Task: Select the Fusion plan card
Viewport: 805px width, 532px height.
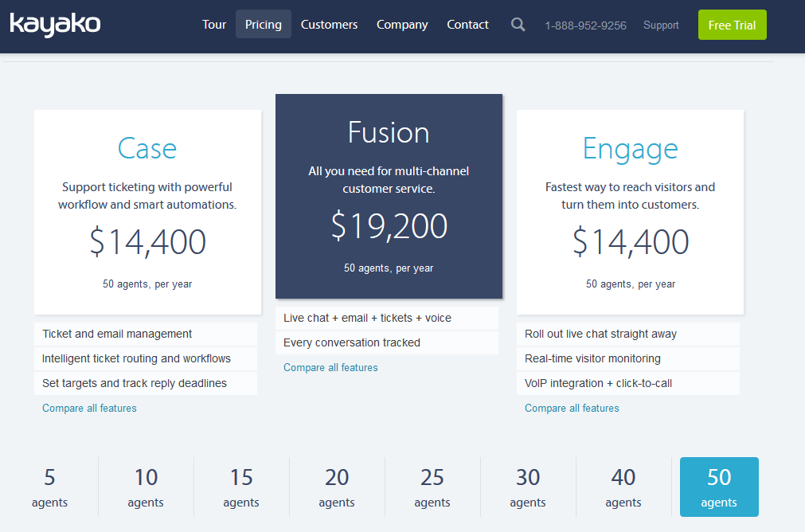Action: (389, 196)
